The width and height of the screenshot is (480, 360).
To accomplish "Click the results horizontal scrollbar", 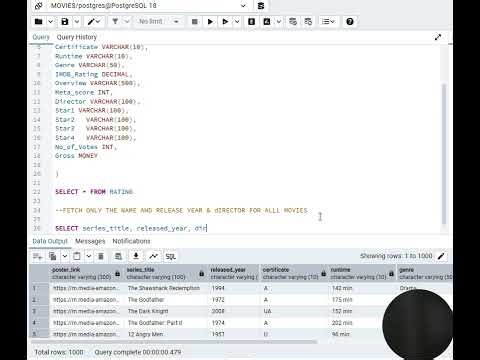I will point(173,342).
